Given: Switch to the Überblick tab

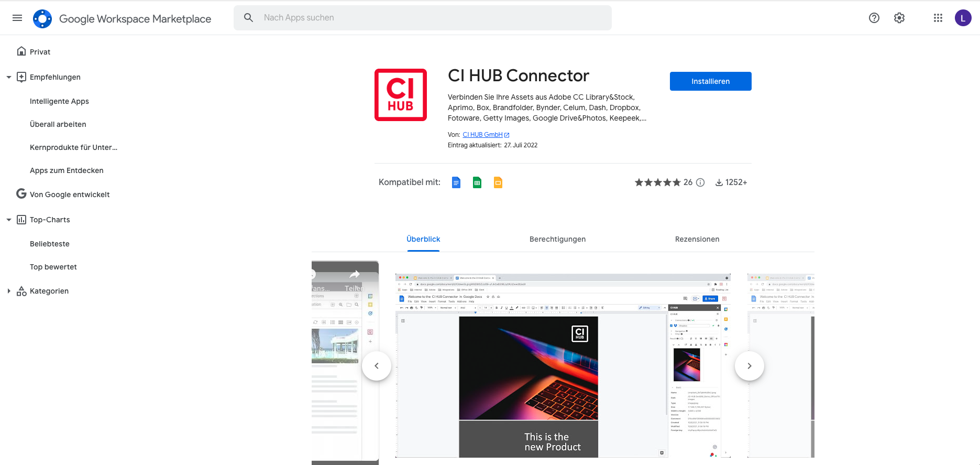Looking at the screenshot, I should [x=423, y=239].
